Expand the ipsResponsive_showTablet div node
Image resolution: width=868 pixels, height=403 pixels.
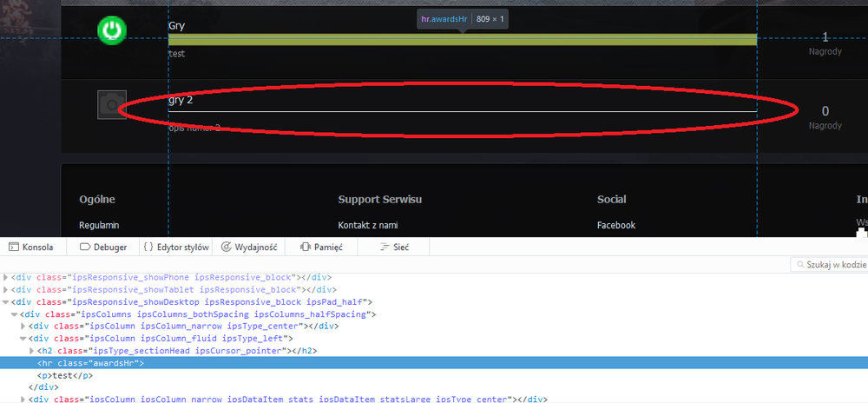point(6,289)
